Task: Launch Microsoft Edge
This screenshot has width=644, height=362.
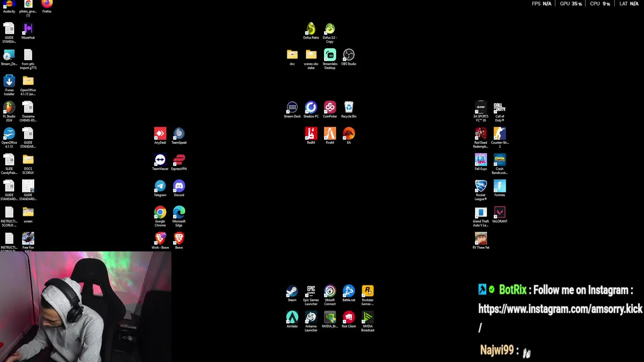Action: [x=179, y=217]
